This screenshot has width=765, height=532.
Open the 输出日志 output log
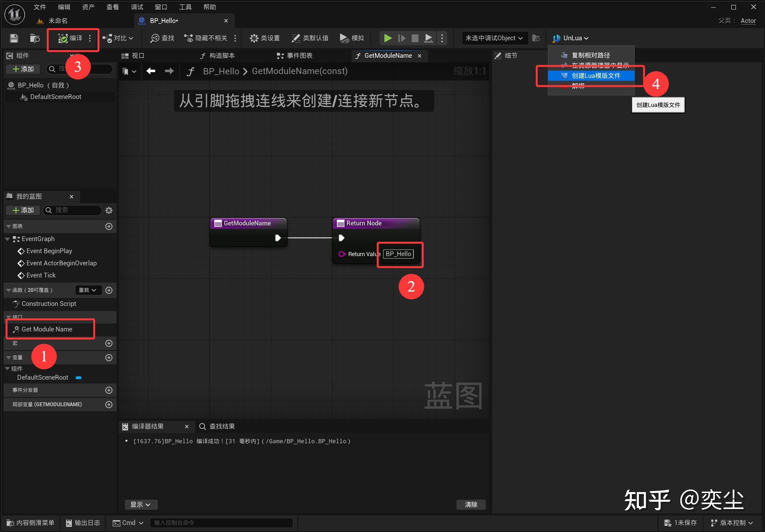click(83, 523)
